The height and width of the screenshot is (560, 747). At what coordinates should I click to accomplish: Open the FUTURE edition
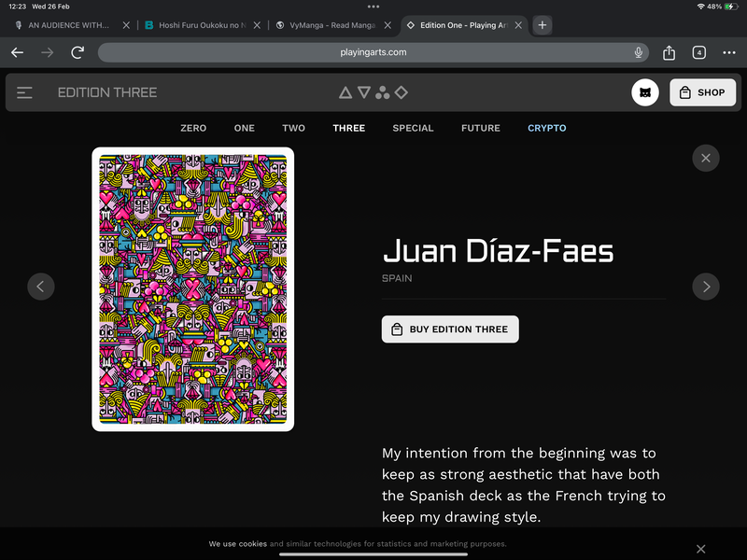tap(481, 128)
